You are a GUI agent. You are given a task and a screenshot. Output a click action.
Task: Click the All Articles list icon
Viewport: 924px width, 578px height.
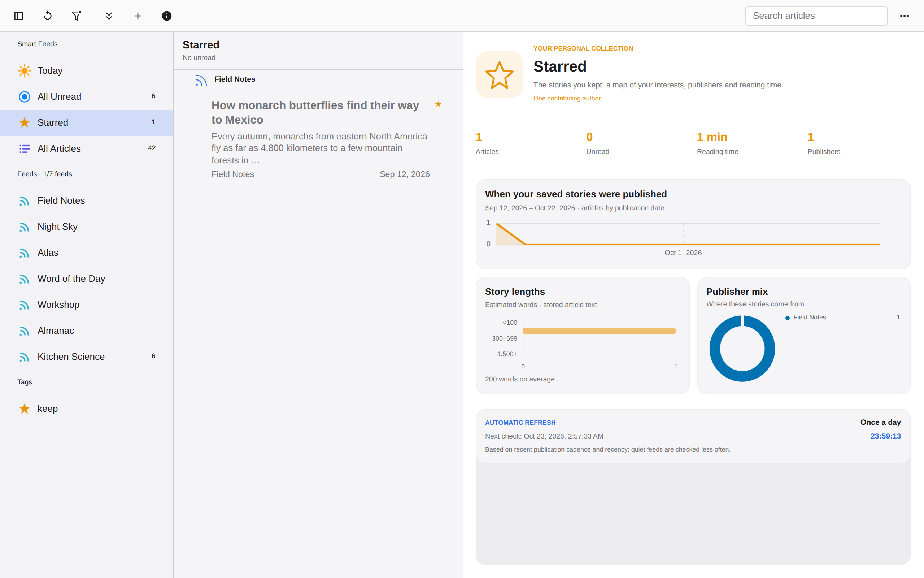click(25, 149)
